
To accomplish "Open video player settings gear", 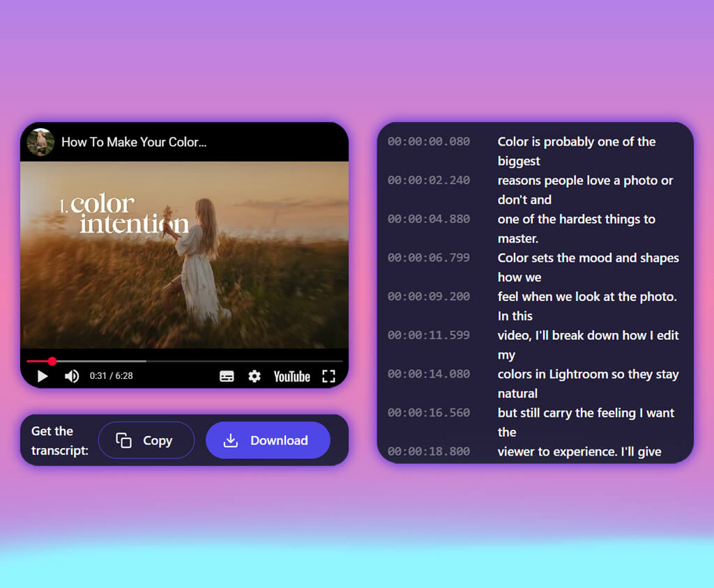I will click(x=255, y=376).
